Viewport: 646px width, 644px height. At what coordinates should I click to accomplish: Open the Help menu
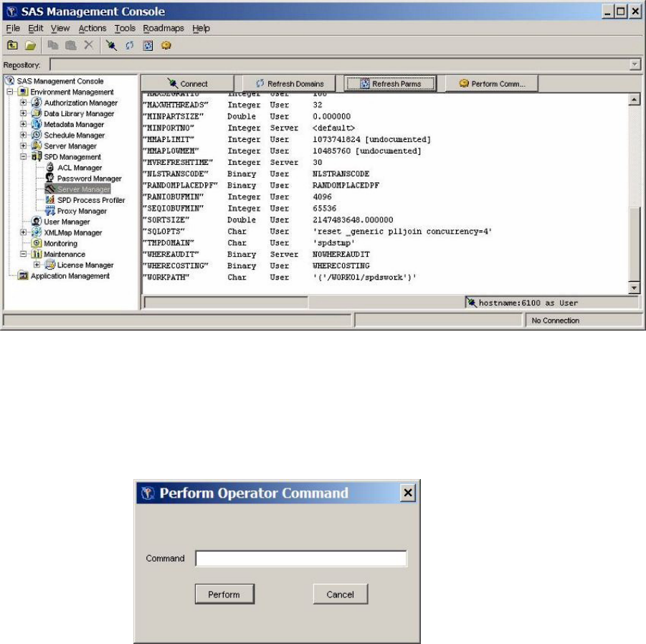tap(201, 29)
